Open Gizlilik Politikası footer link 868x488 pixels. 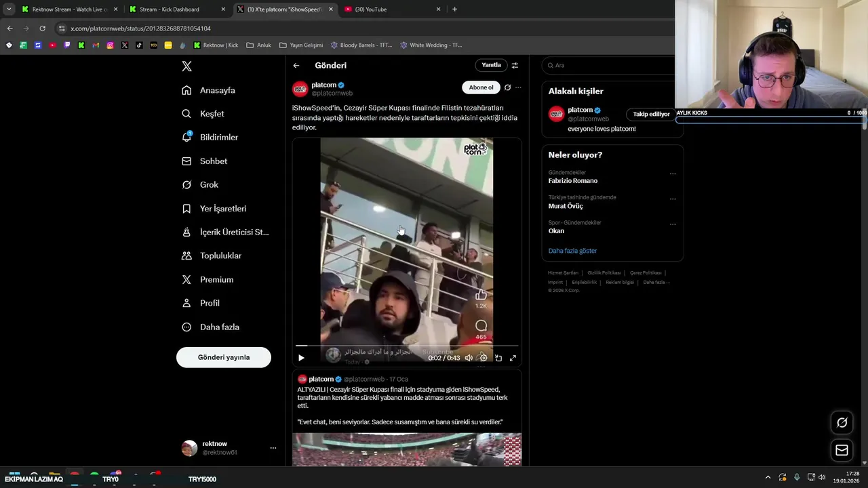tap(604, 273)
